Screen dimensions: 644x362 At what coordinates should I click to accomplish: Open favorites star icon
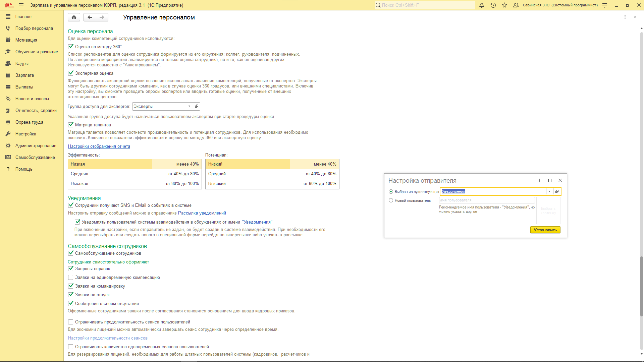504,5
